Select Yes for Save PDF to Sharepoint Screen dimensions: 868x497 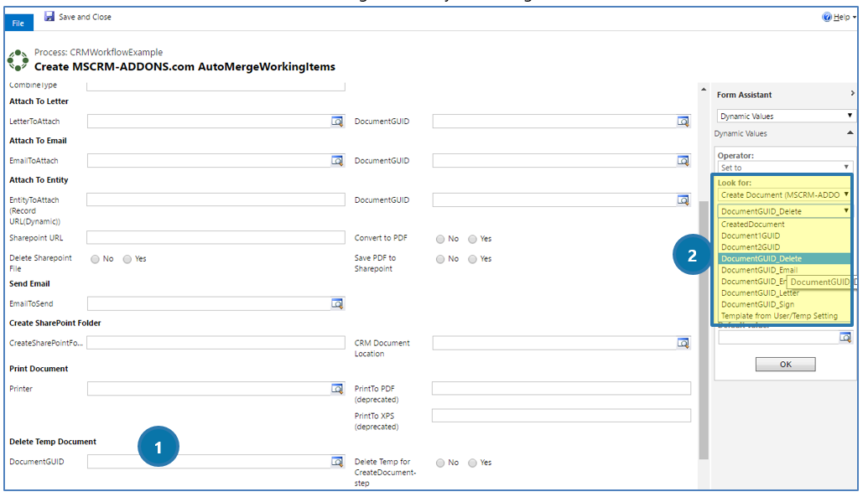[x=472, y=259]
